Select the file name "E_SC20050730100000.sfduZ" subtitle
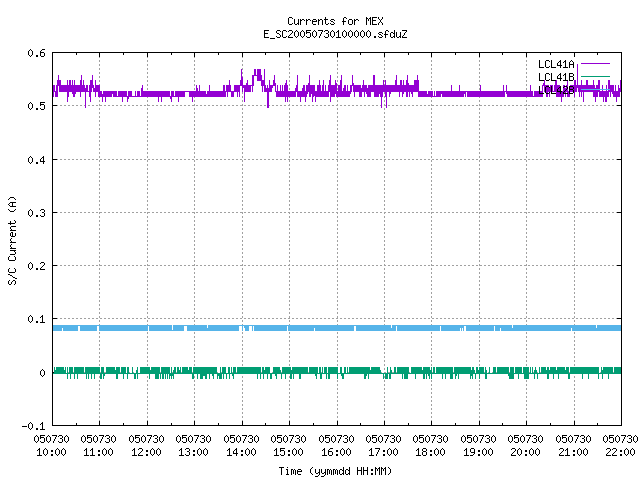The image size is (640, 480). pos(335,34)
